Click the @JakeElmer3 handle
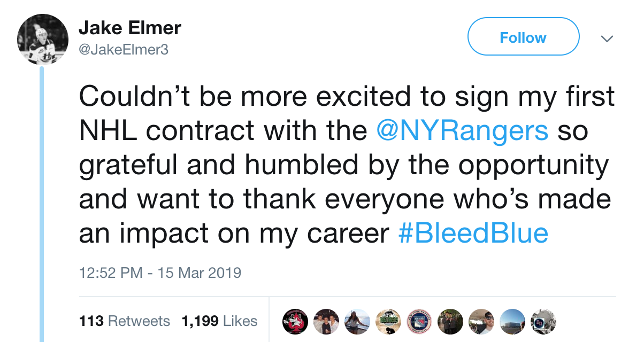This screenshot has height=342, width=644. (124, 50)
